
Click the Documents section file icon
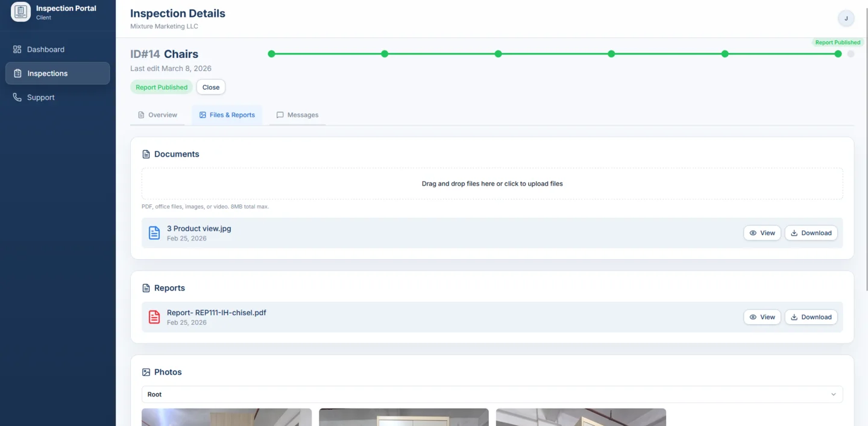click(x=146, y=154)
